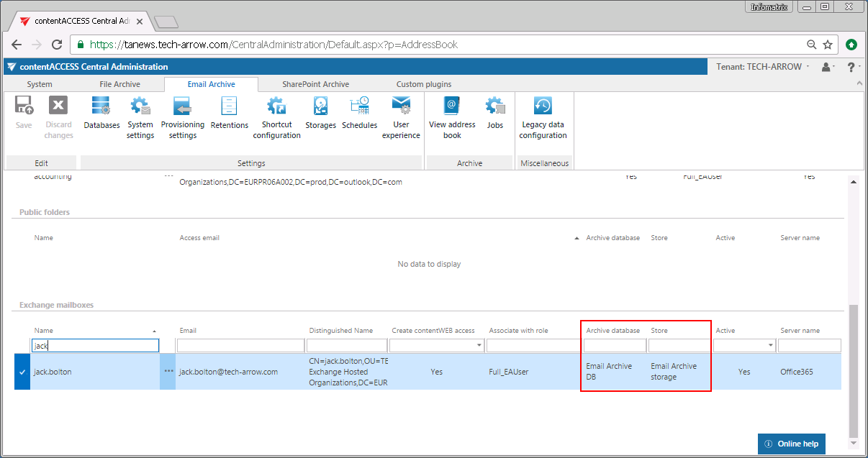Image resolution: width=868 pixels, height=458 pixels.
Task: Open Provisioning settings
Action: (182, 118)
